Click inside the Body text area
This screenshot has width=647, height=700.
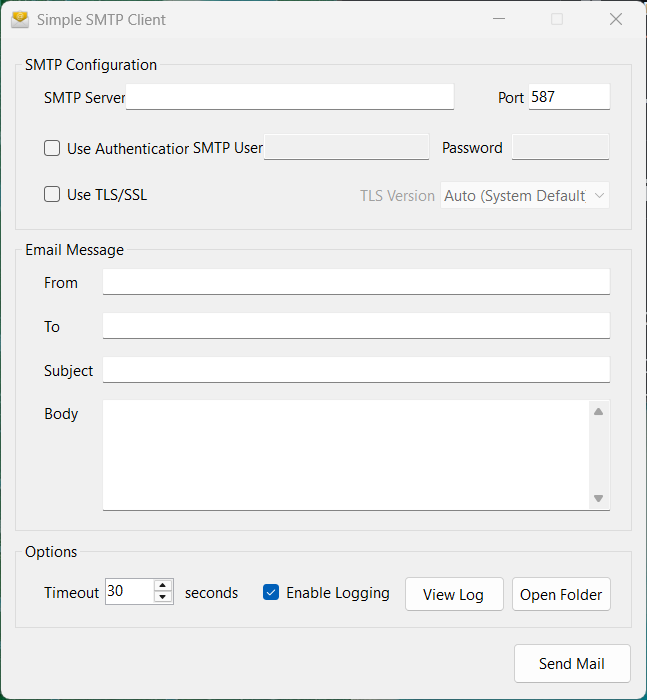346,455
